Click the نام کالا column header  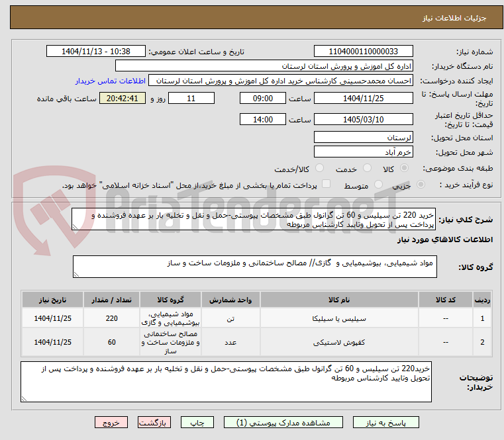pos(339,300)
